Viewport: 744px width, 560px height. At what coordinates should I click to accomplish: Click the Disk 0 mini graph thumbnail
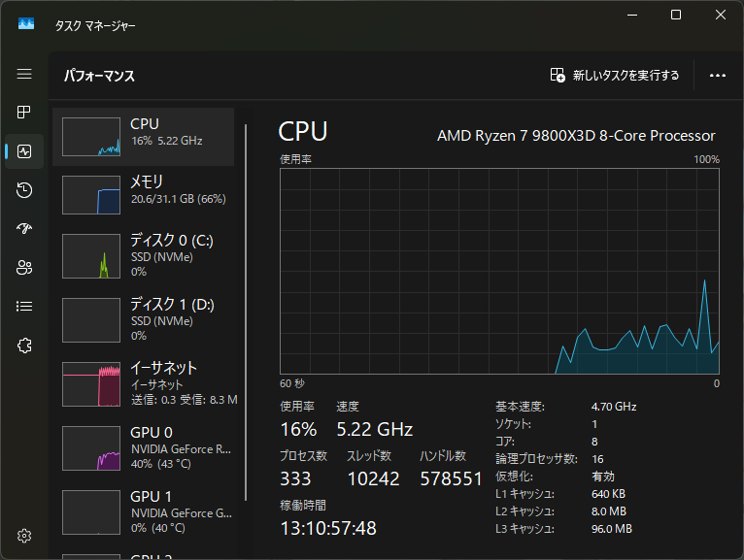click(91, 256)
